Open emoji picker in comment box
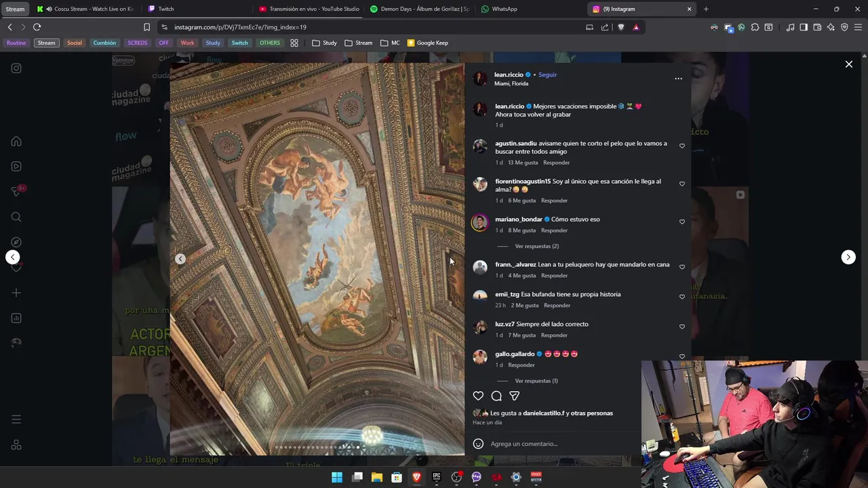 (x=478, y=444)
